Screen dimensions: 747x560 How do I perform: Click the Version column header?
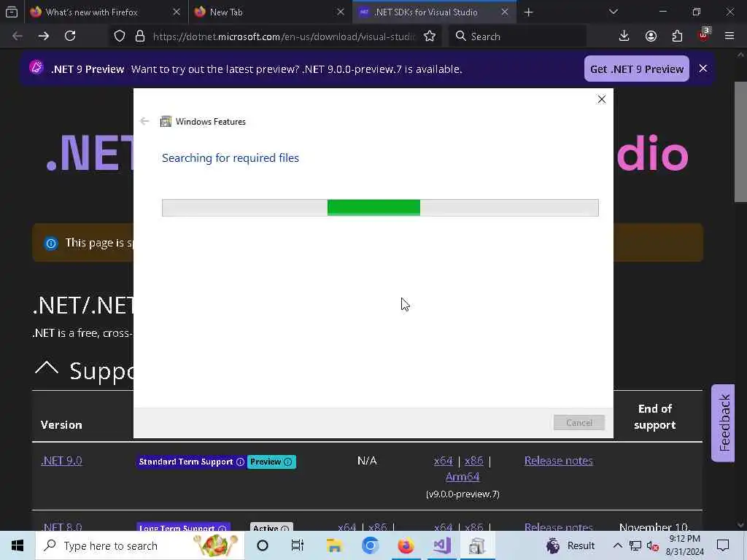point(61,425)
